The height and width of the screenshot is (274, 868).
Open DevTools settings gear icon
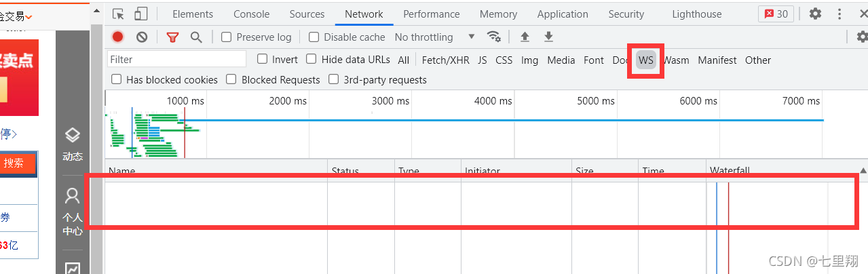tap(815, 14)
